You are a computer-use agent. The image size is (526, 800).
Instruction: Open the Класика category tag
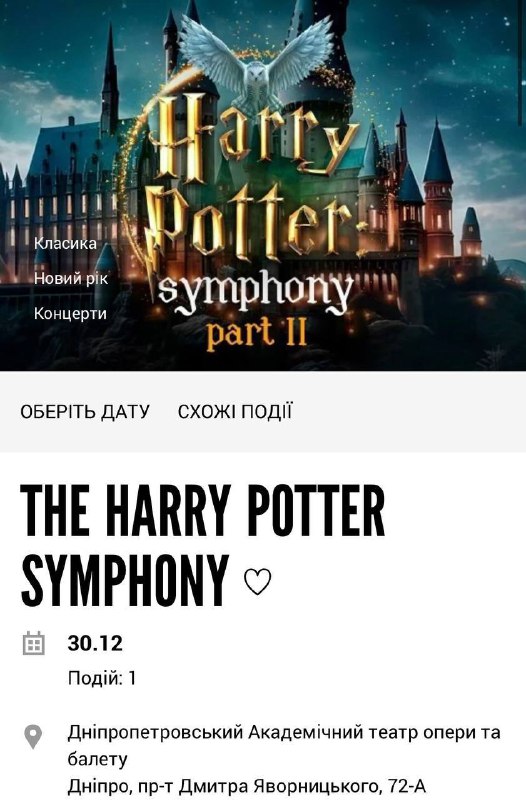click(65, 243)
